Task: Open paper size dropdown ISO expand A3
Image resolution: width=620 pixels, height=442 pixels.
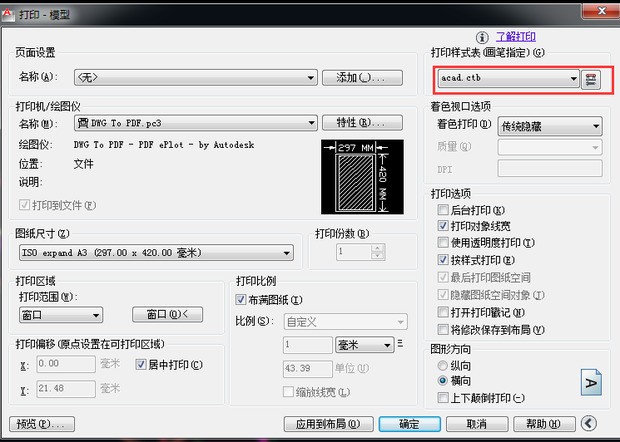Action: pyautogui.click(x=156, y=253)
